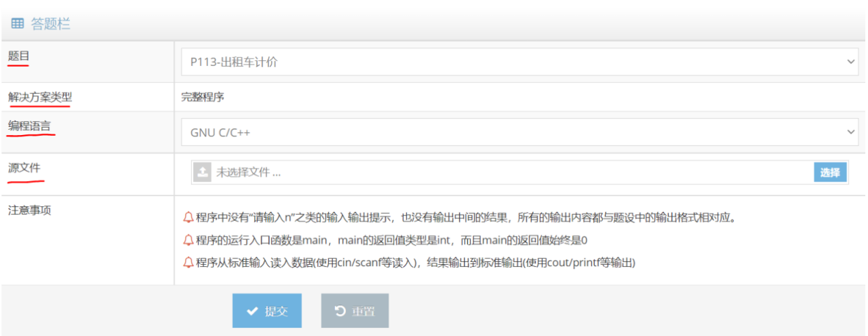Submit the answer with 提交

(x=266, y=311)
